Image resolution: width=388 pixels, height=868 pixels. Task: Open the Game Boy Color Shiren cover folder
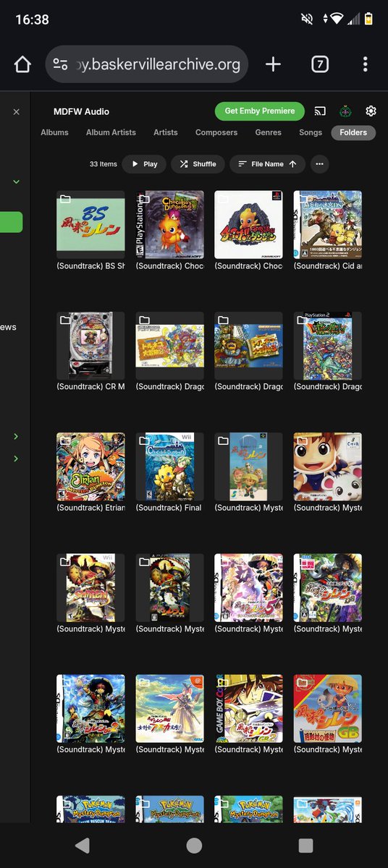click(x=248, y=709)
